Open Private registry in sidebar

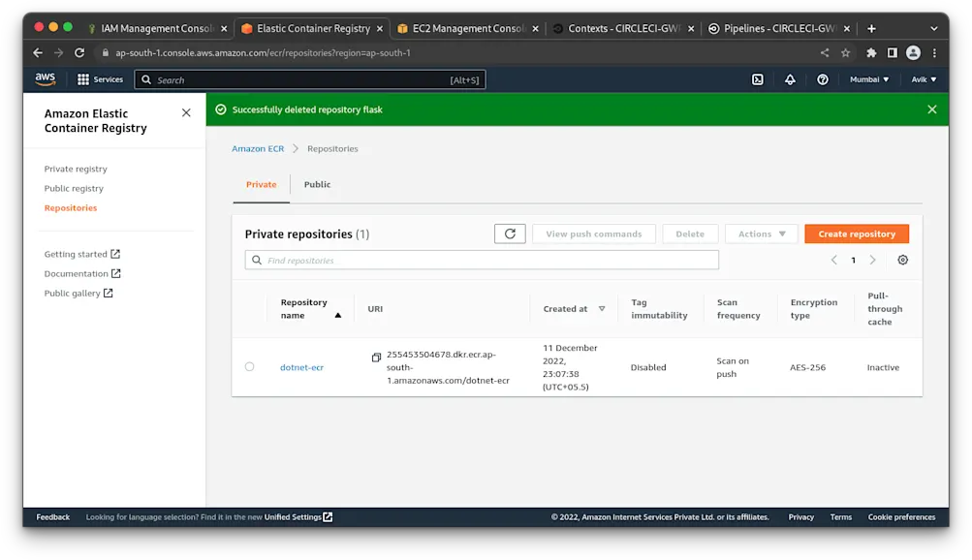[76, 169]
